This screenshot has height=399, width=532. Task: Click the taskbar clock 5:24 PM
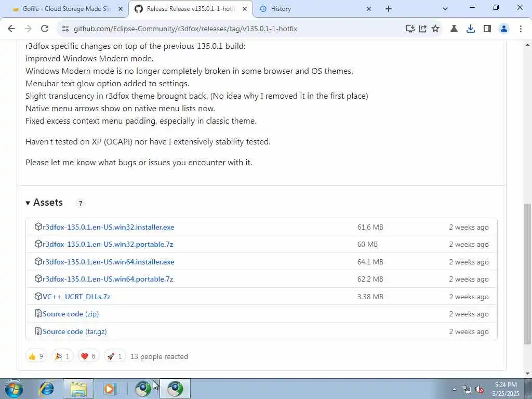[506, 389]
